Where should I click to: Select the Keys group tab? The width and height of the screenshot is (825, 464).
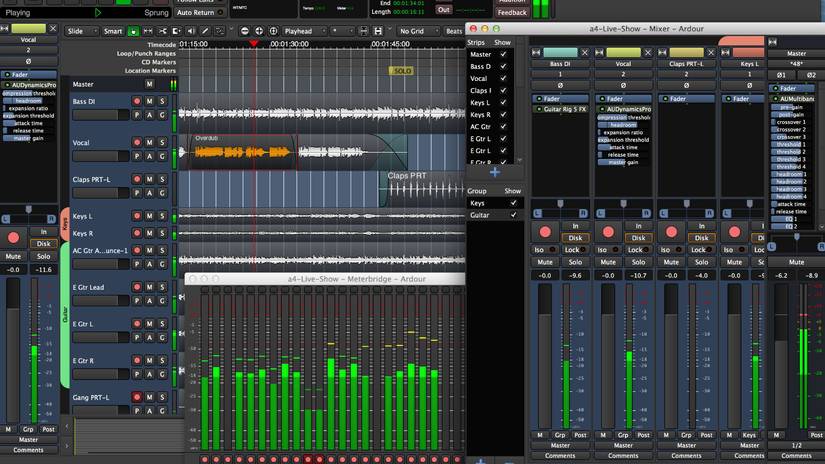click(x=65, y=223)
